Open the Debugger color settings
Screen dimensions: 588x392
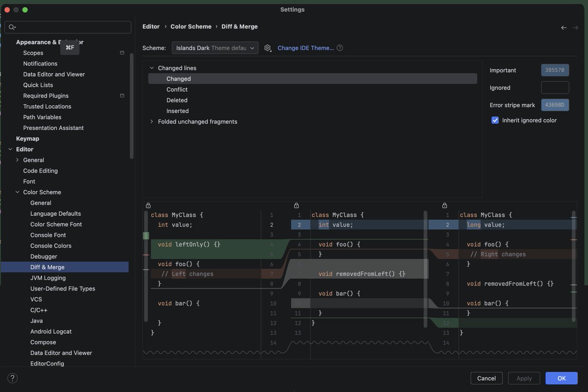(x=44, y=257)
